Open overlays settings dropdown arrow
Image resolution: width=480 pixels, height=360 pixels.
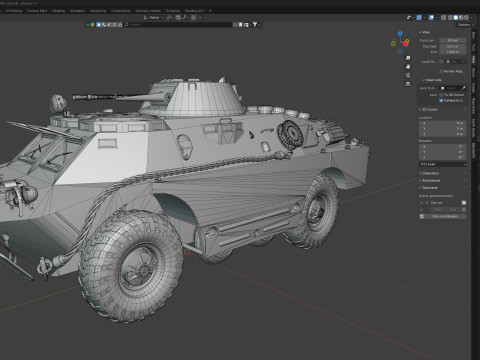(x=436, y=17)
